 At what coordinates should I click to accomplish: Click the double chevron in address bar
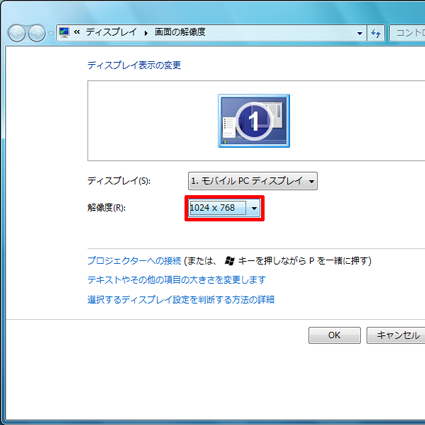coord(77,32)
